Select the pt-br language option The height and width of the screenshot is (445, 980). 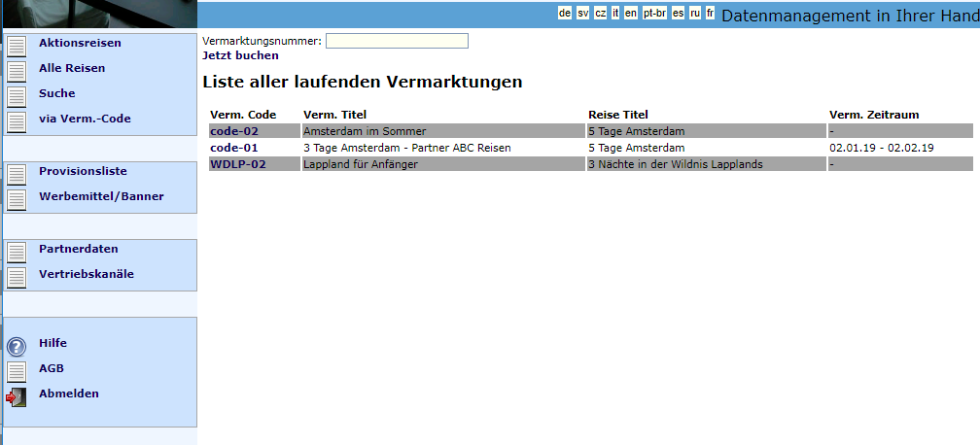654,13
